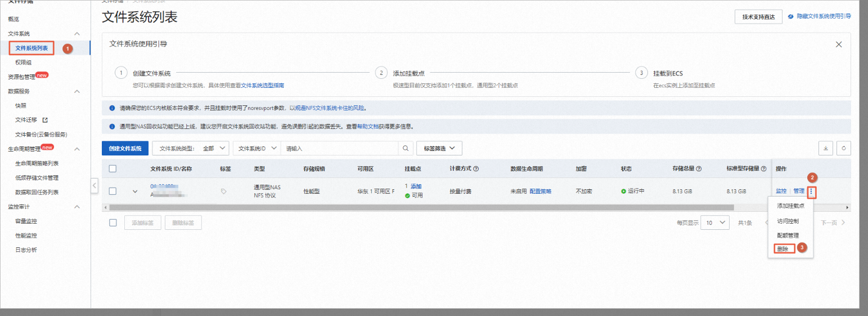Screen dimensions: 868x316
Task: Tick the bottom checkbox beside 添加标签
Action: (x=113, y=222)
